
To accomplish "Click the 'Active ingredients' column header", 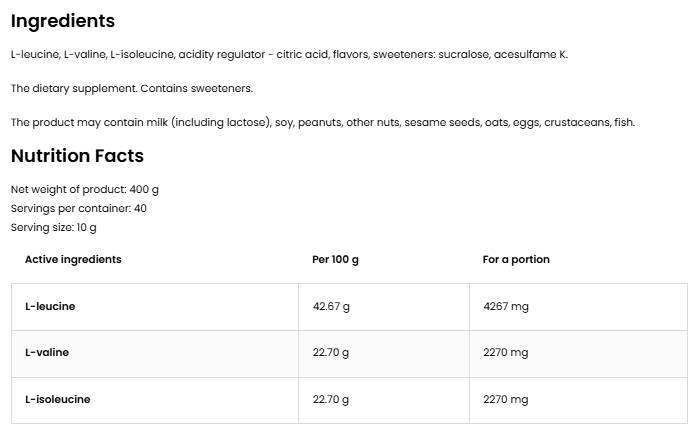I will click(x=73, y=259).
